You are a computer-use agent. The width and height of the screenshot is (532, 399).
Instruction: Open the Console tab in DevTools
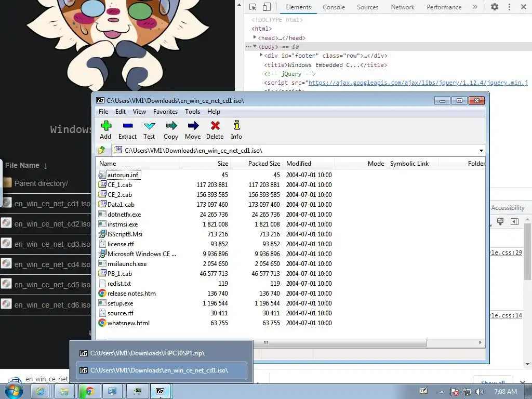pos(334,7)
